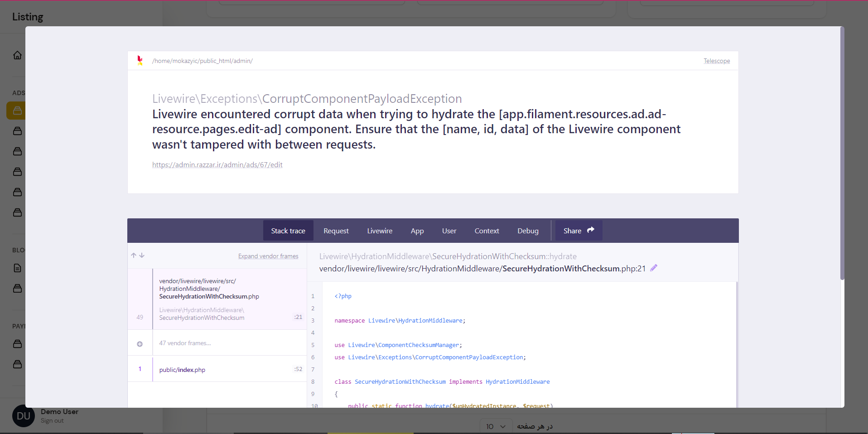The height and width of the screenshot is (434, 868).
Task: Click the blog document icon in the sidebar
Action: click(17, 268)
